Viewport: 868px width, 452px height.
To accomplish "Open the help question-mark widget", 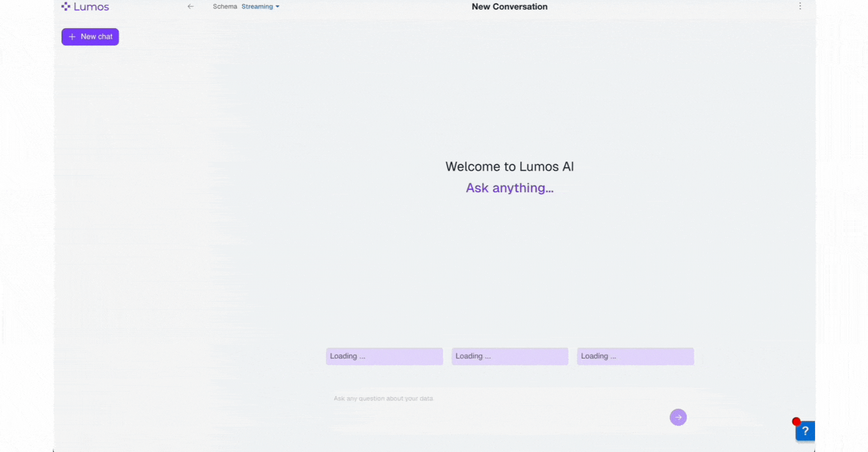I will click(x=805, y=431).
